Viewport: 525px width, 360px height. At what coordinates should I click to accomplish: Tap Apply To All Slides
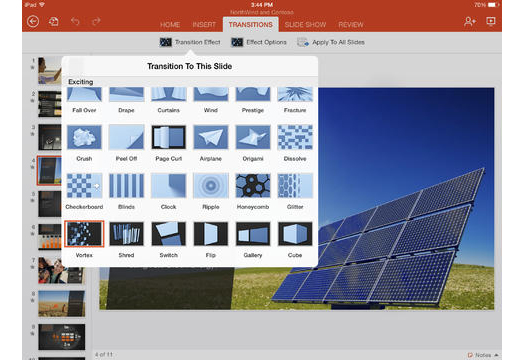[x=331, y=42]
